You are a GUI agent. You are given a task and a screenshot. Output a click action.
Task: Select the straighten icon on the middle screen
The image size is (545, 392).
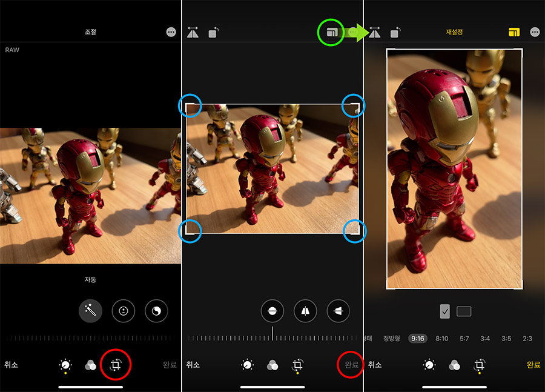[x=272, y=311]
